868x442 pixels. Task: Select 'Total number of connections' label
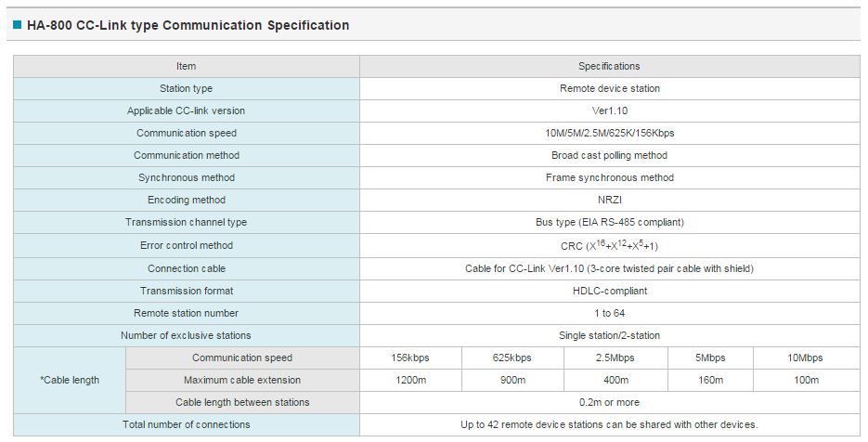pyautogui.click(x=186, y=424)
